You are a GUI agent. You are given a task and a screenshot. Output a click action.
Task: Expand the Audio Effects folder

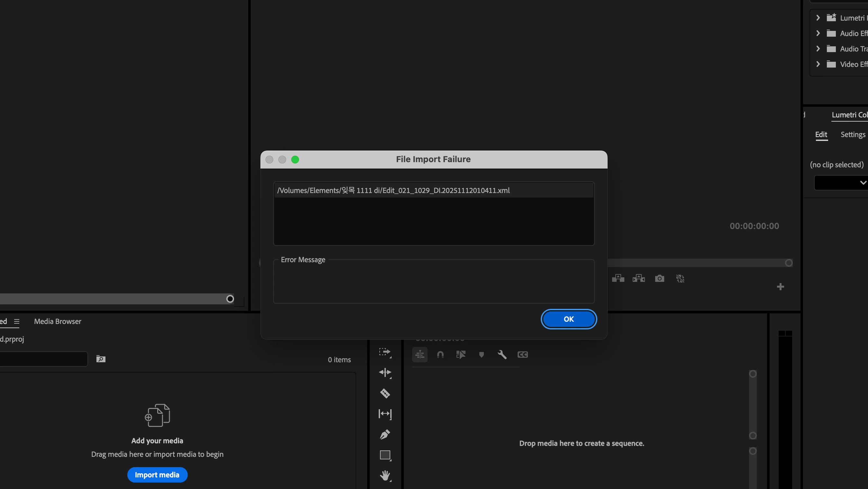point(818,33)
